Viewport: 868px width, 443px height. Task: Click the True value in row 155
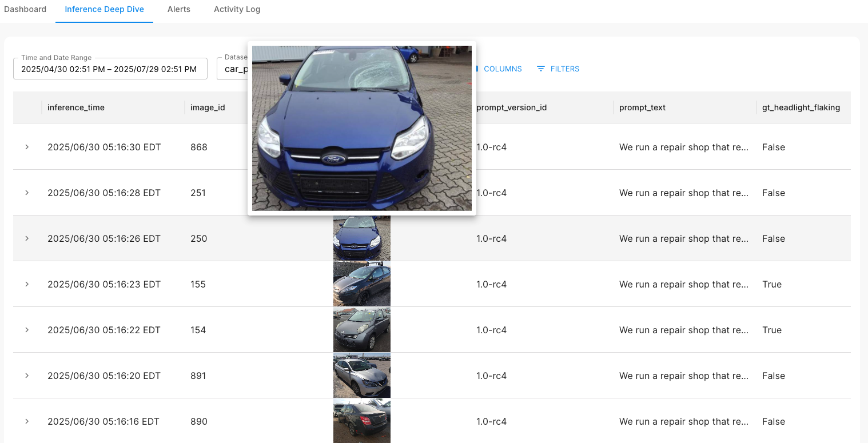pos(772,284)
